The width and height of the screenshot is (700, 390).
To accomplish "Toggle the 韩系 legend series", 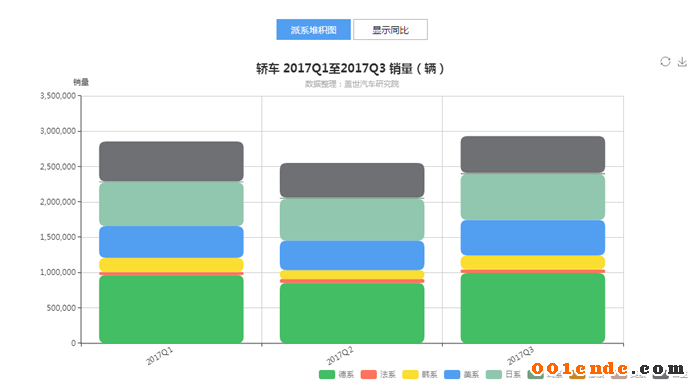I will (x=420, y=374).
